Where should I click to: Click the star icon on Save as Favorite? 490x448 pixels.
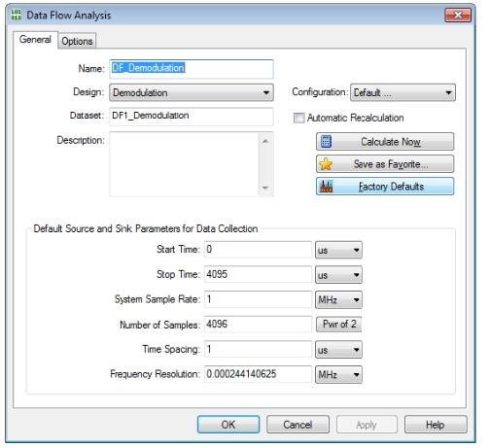[326, 164]
